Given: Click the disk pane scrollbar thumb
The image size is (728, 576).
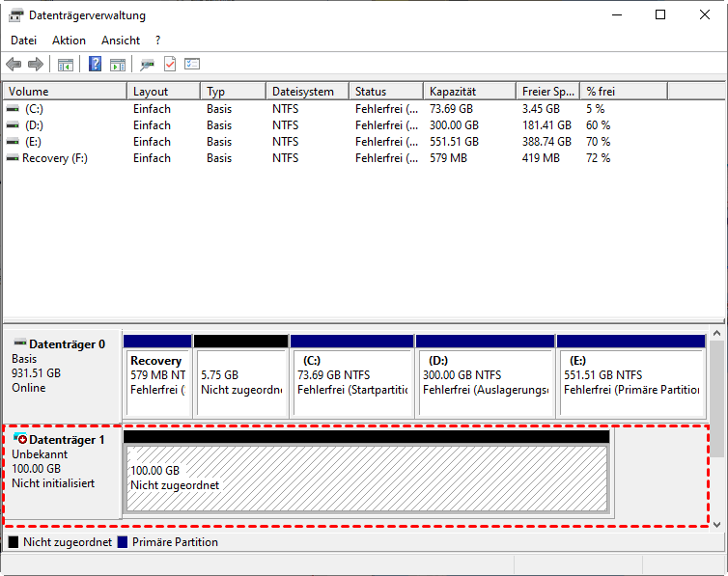Looking at the screenshot, I should tap(716, 398).
